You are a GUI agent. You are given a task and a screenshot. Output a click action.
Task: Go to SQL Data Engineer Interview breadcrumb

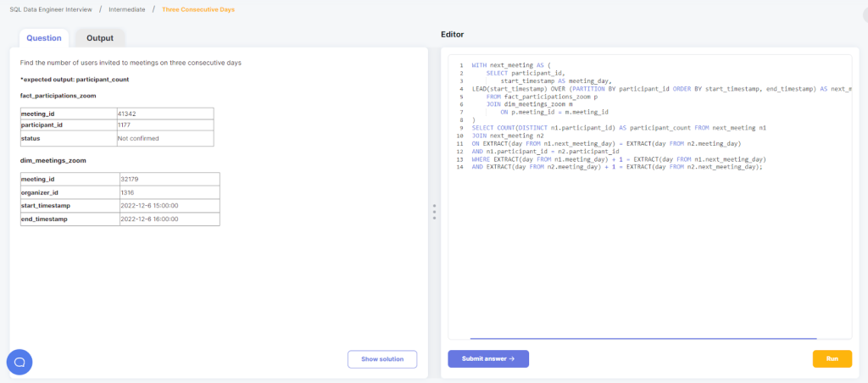pyautogui.click(x=49, y=9)
